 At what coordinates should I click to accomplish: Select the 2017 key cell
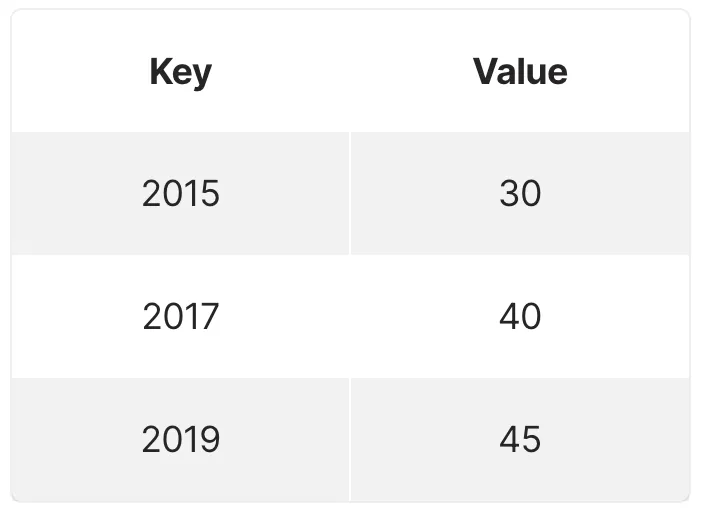tap(180, 317)
